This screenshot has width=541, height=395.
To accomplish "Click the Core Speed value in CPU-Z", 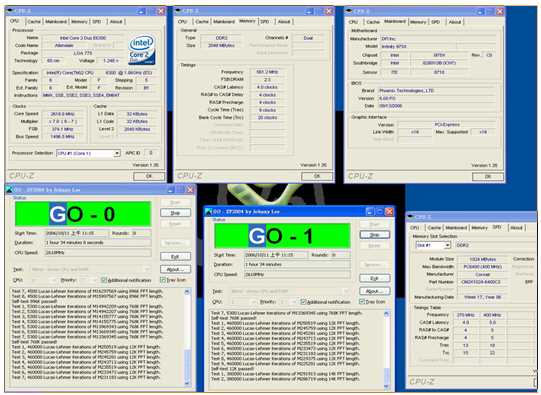I will [x=62, y=114].
